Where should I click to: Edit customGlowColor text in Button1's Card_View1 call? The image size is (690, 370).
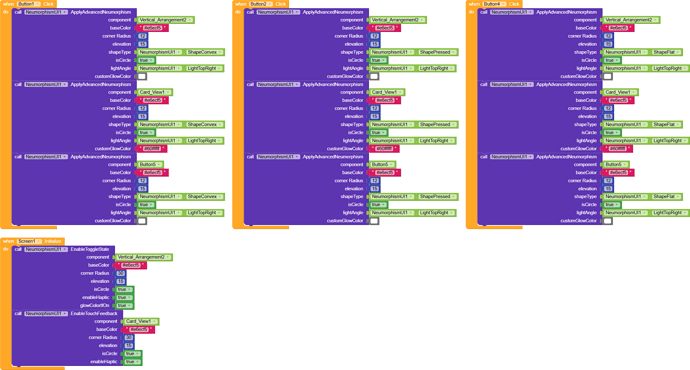tap(153, 149)
